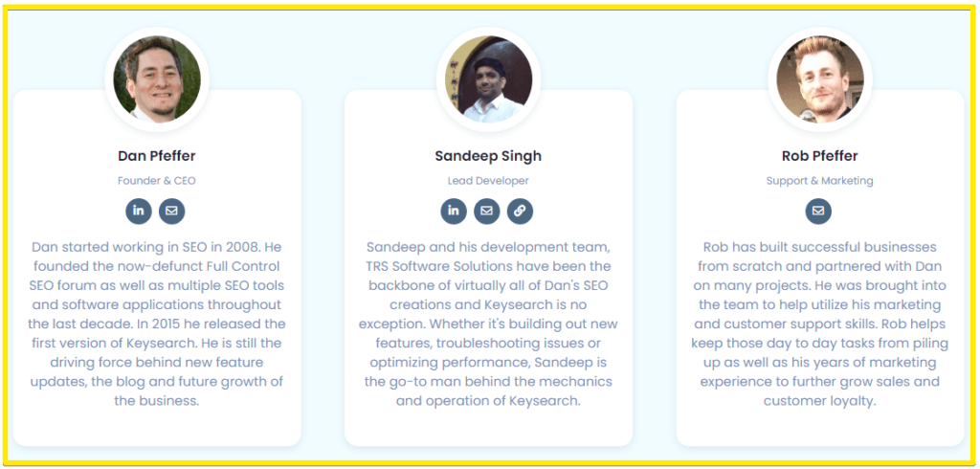Click the 'TRS Software Solutions' text in Sandeep's bio
The height and width of the screenshot is (469, 980).
click(434, 266)
